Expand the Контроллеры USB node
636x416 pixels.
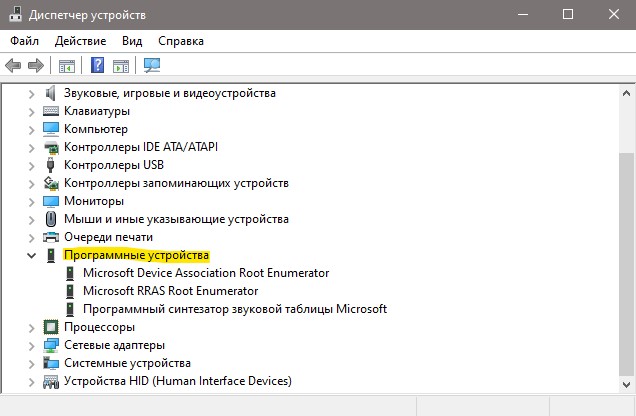pos(31,166)
